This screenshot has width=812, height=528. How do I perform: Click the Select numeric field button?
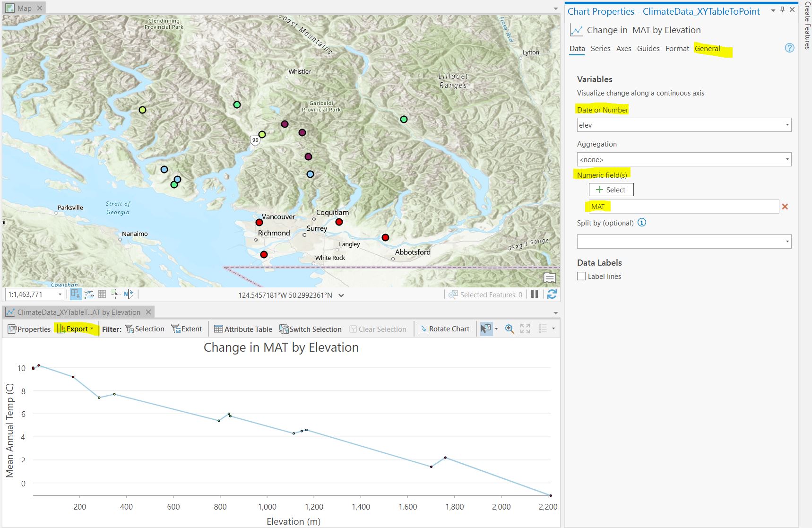611,190
